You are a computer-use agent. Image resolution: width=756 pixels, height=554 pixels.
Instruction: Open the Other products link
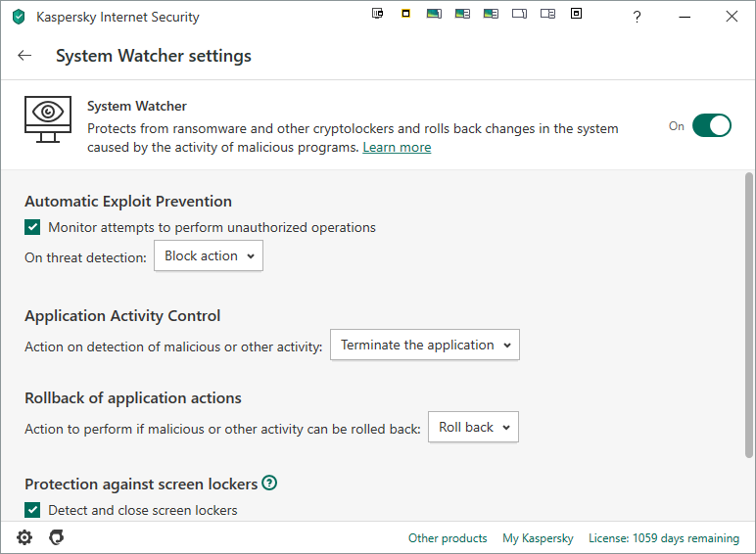point(448,538)
